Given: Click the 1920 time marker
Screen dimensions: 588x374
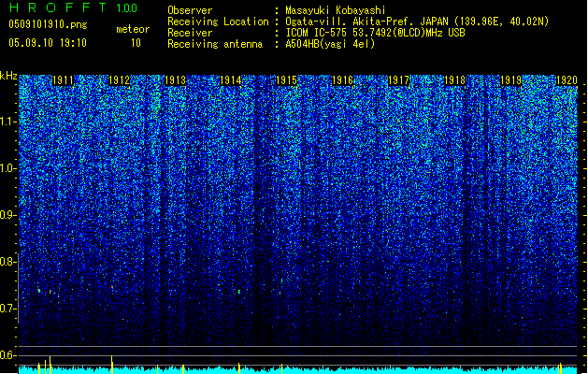Looking at the screenshot, I should click(x=566, y=80).
